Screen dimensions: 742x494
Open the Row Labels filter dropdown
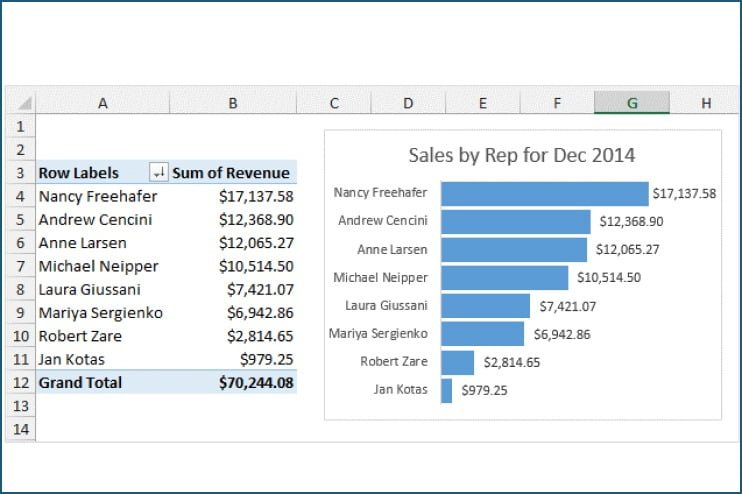pos(158,173)
